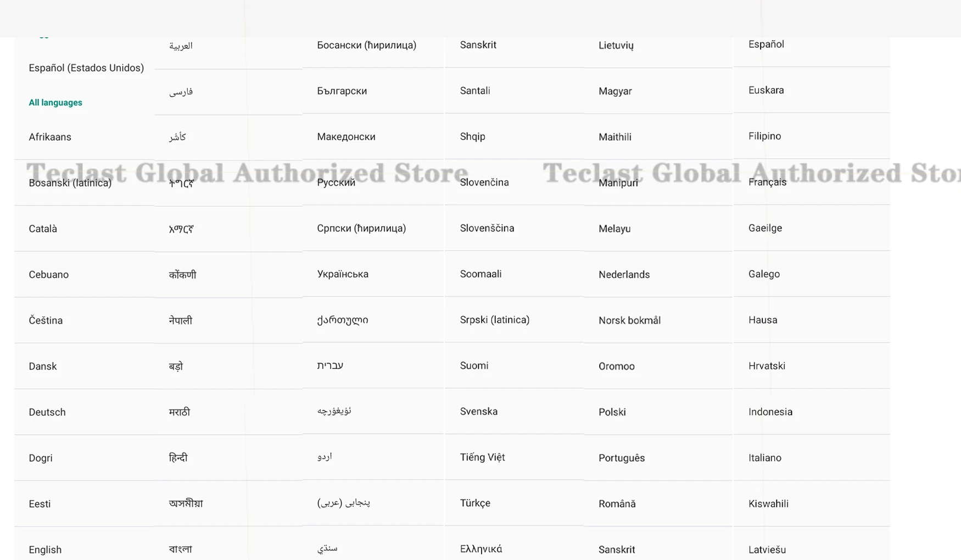Image resolution: width=961 pixels, height=560 pixels.
Task: Choose Arabic (العربية) language
Action: click(x=181, y=46)
